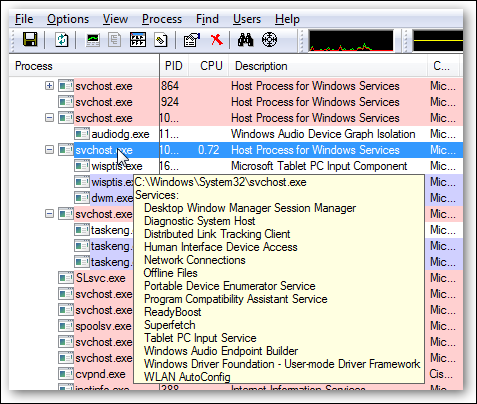Screen dimensions: 477x404
Task: Click the spoolsv.exe process icon
Action: pos(66,326)
